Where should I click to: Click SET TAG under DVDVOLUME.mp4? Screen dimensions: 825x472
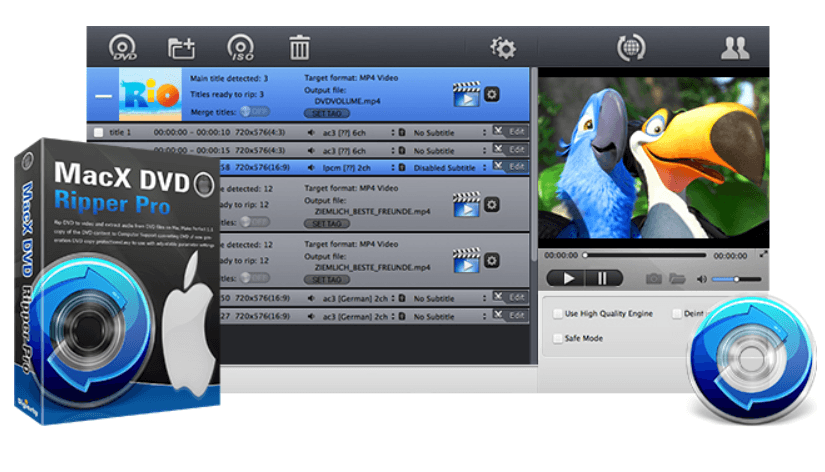click(x=327, y=114)
